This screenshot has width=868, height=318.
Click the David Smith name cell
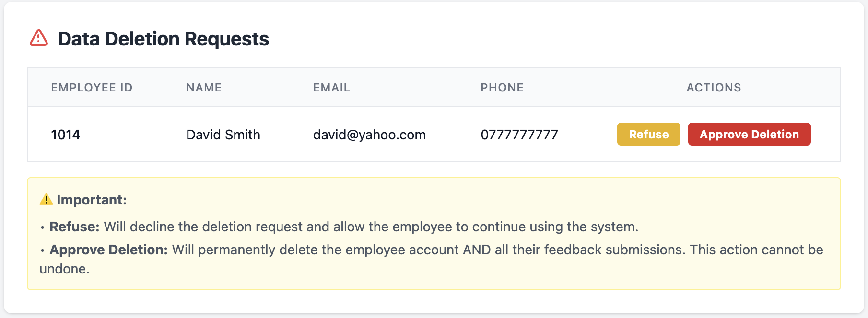223,135
